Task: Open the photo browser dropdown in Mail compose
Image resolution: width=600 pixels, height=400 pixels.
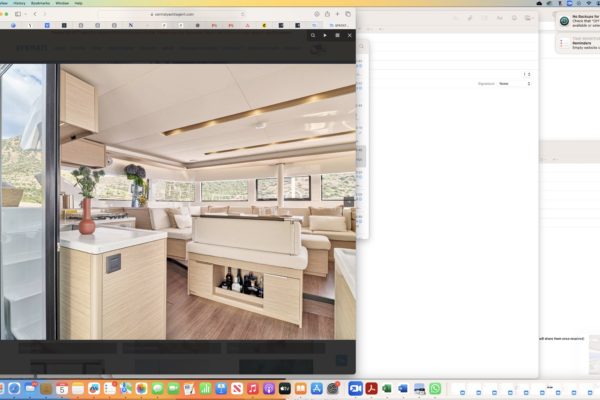Action: tap(529, 18)
